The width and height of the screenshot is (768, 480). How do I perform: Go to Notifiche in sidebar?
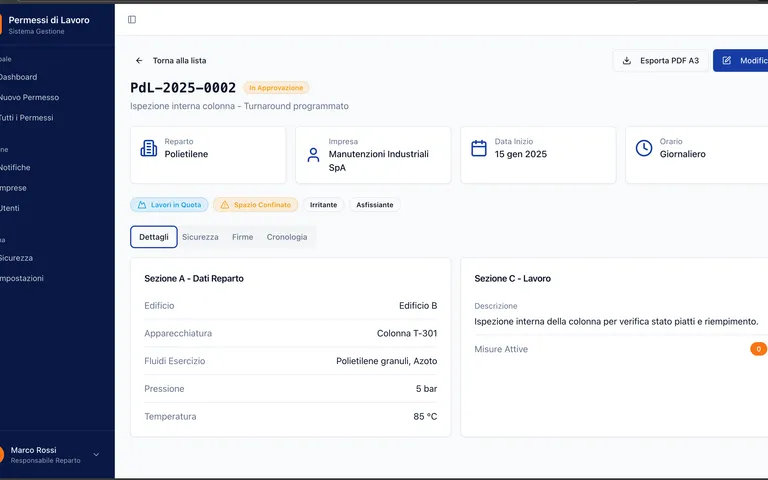point(14,168)
